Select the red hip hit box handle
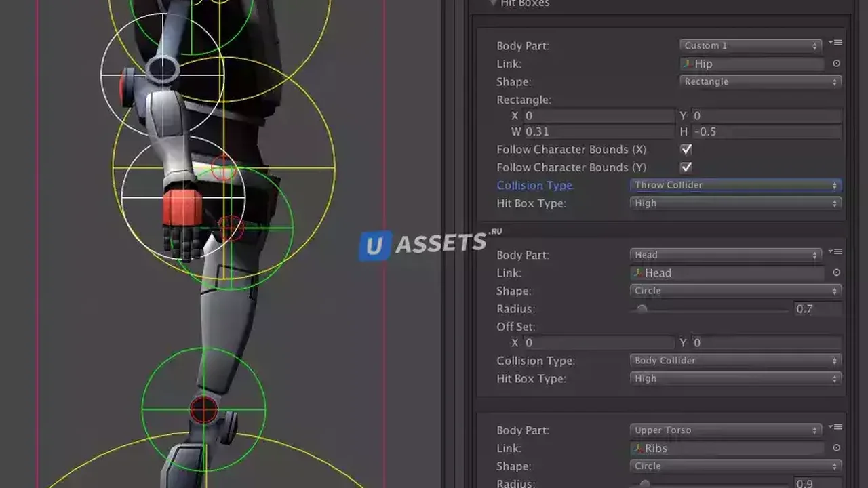This screenshot has width=868, height=488. 223,168
